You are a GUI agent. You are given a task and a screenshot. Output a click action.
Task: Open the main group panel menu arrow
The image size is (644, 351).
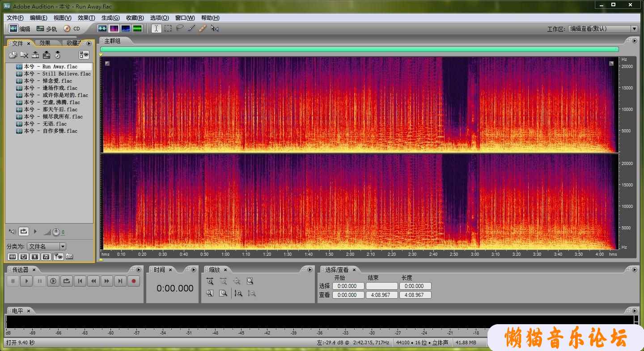tap(634, 41)
